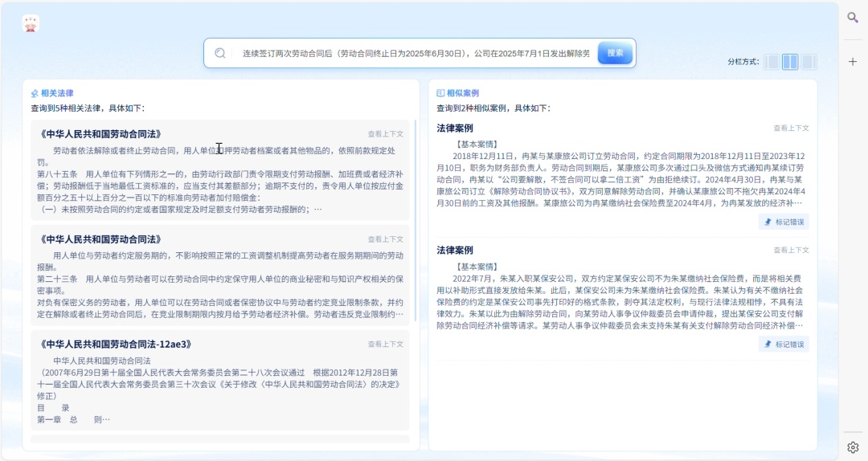Screen dimensions: 868x461
Task: Open the sidebar search magnifier icon
Action: click(853, 17)
